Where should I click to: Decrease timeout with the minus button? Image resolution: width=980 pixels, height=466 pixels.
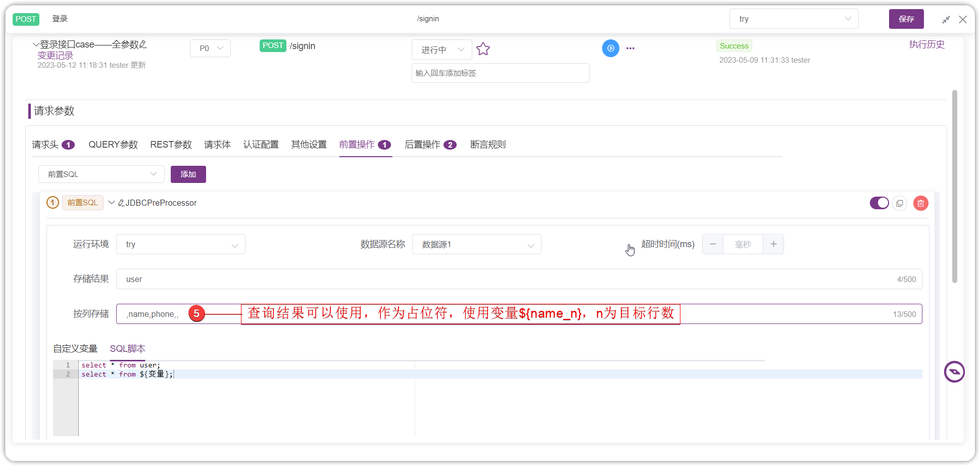713,244
